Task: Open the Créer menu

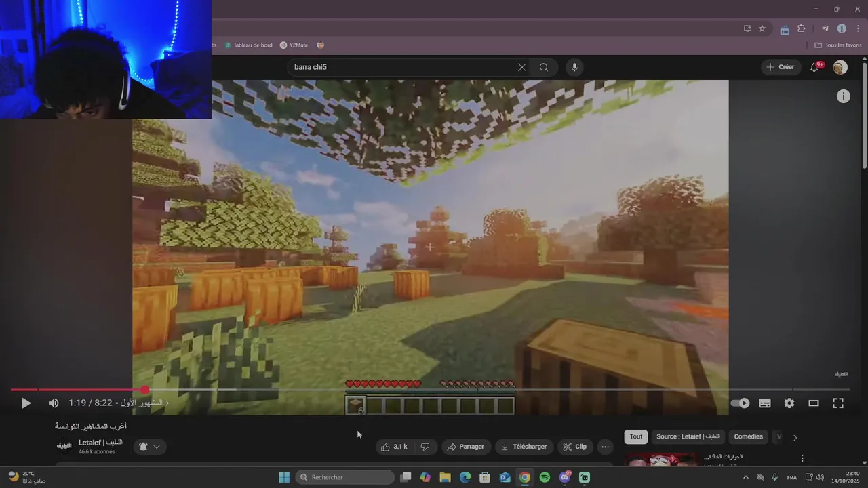Action: click(781, 67)
